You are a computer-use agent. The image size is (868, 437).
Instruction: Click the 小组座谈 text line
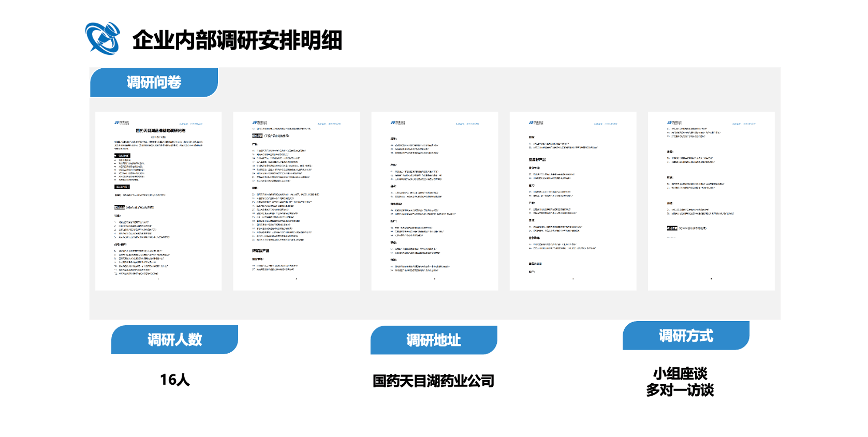680,373
